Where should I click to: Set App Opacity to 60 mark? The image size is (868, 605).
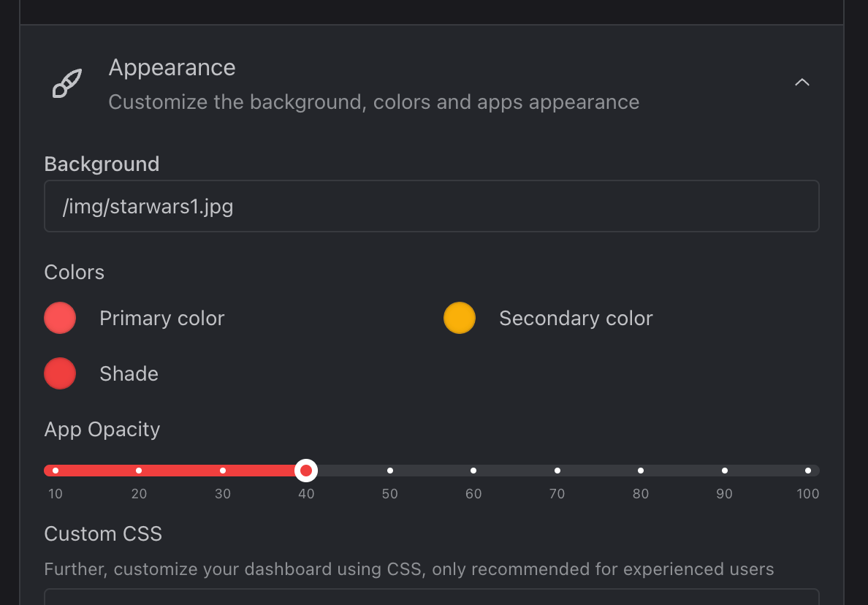(x=473, y=471)
